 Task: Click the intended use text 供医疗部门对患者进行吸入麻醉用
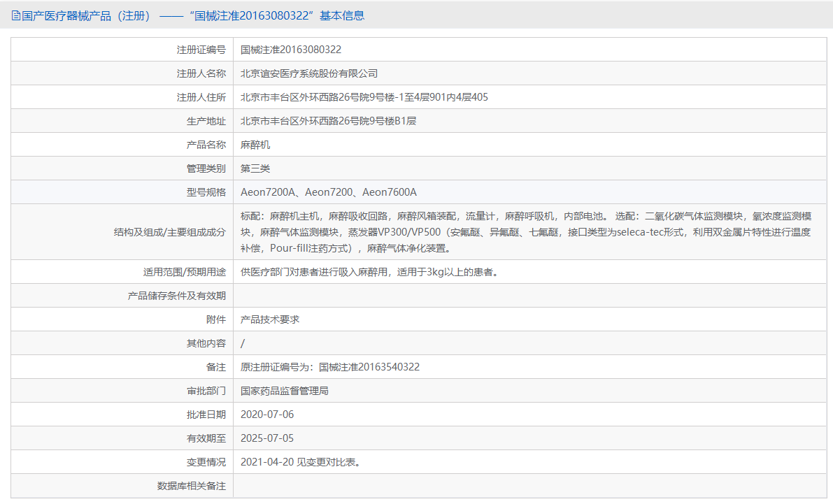point(313,272)
